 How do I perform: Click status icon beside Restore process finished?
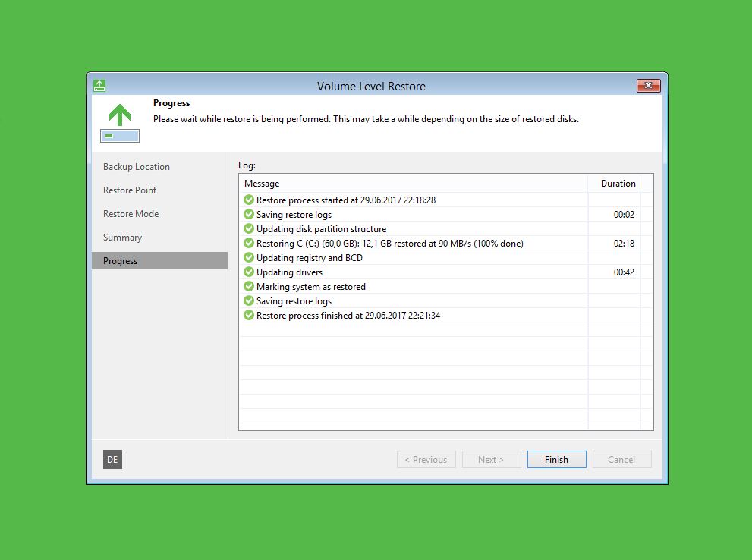[x=249, y=316]
